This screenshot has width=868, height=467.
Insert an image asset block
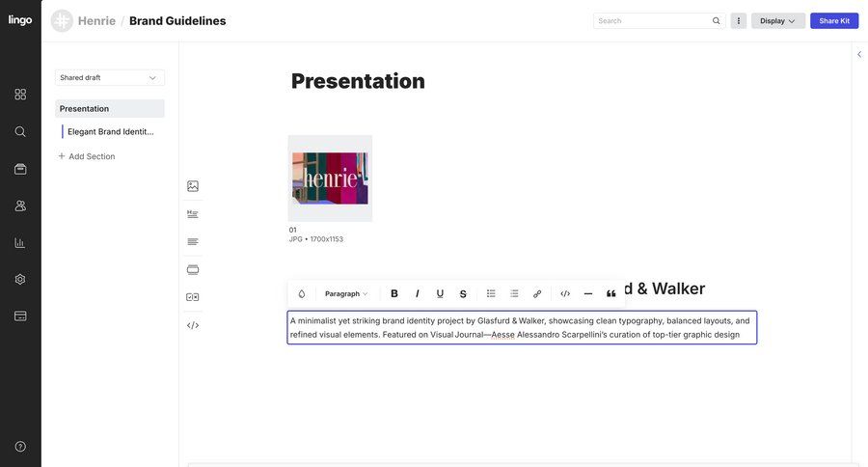tap(193, 186)
